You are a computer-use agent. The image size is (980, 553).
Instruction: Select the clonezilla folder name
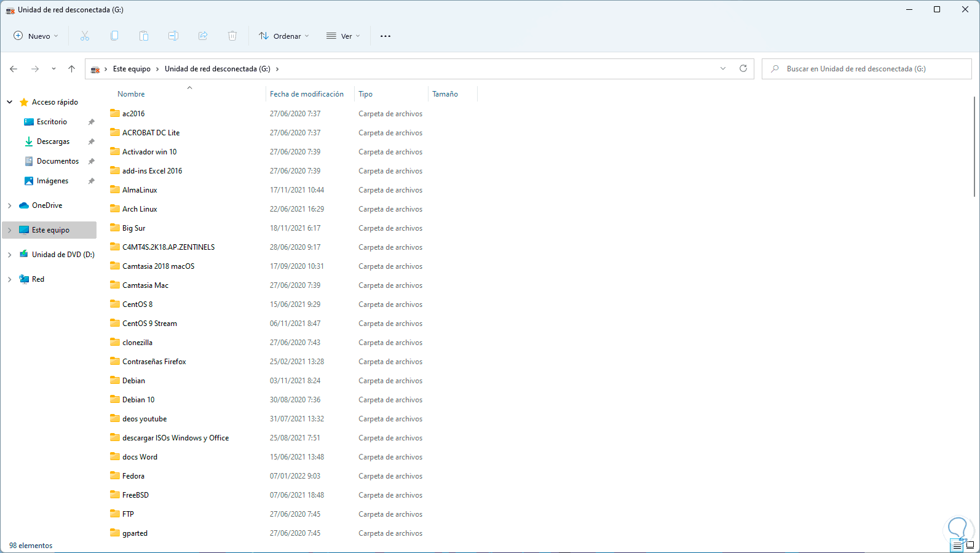(x=137, y=343)
